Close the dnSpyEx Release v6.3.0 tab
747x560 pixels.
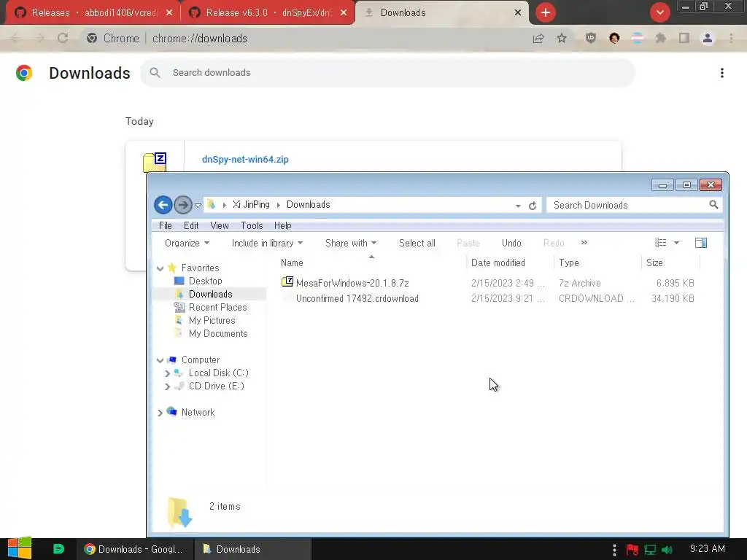344,13
